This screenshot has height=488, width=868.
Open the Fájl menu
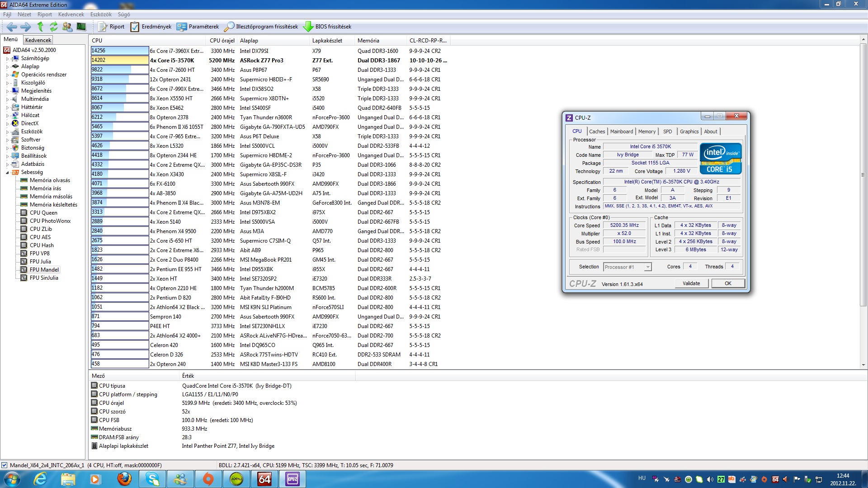pyautogui.click(x=7, y=14)
